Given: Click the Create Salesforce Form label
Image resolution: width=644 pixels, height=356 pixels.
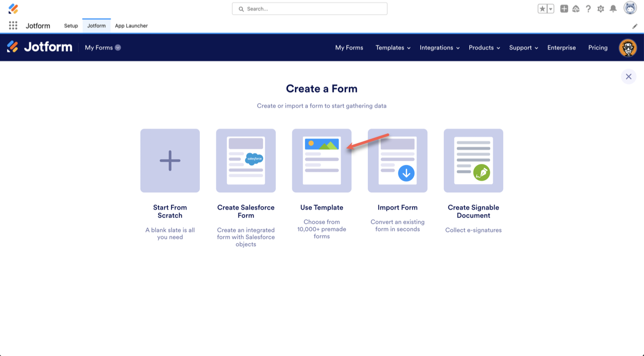Looking at the screenshot, I should (246, 211).
